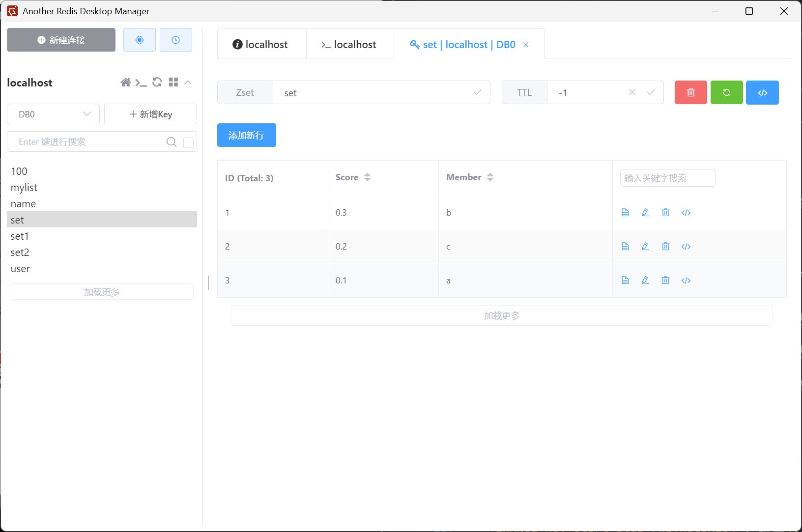Delete the row with member a

pyautogui.click(x=665, y=280)
